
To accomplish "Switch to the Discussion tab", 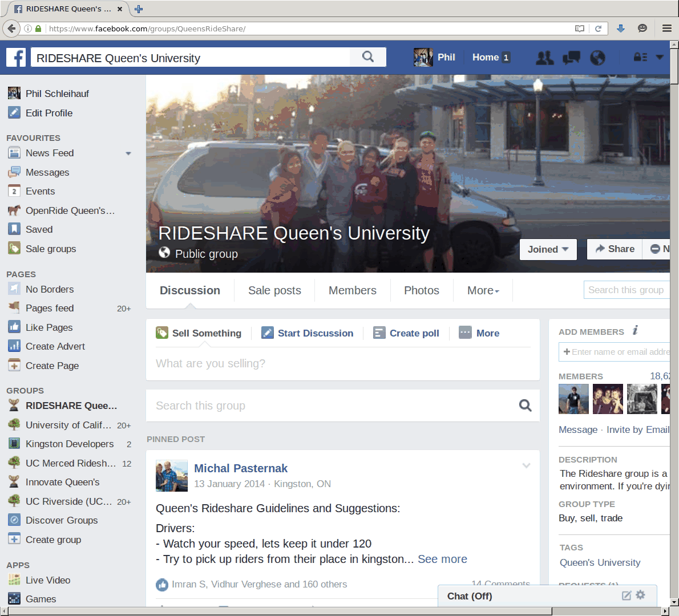I will 189,290.
